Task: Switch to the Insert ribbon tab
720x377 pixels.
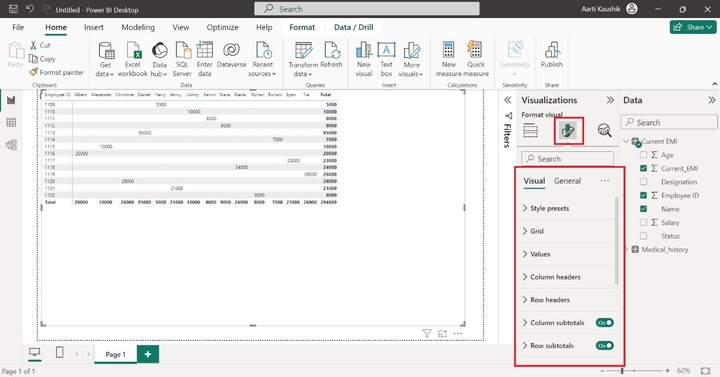Action: click(x=94, y=27)
